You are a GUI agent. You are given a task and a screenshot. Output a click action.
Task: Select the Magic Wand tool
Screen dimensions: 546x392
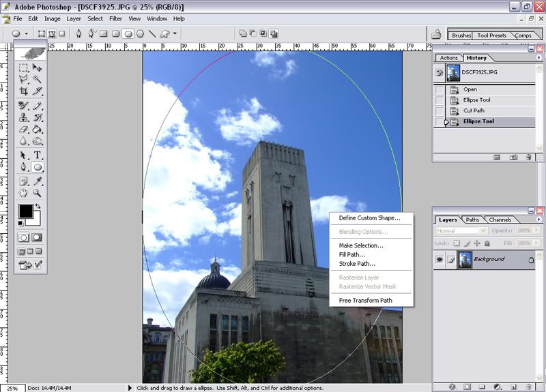(x=38, y=79)
